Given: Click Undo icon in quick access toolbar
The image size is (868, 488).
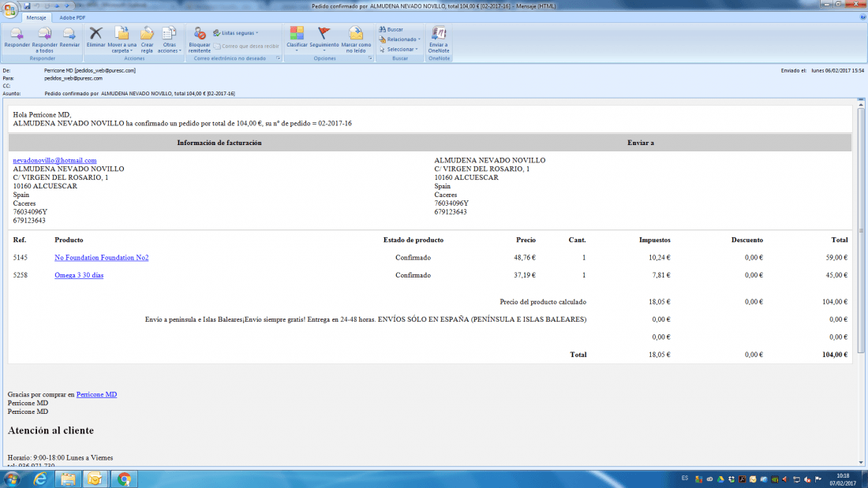Looking at the screenshot, I should [36, 6].
